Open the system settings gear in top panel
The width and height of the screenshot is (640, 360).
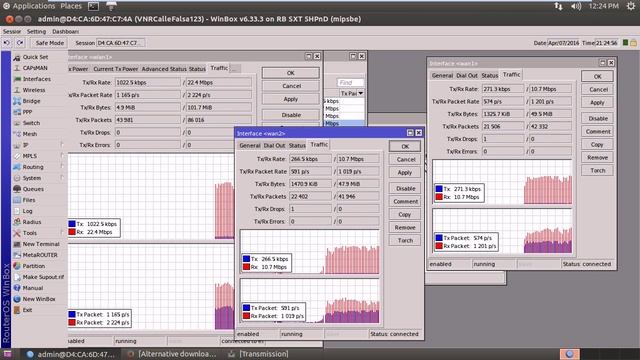pos(631,6)
